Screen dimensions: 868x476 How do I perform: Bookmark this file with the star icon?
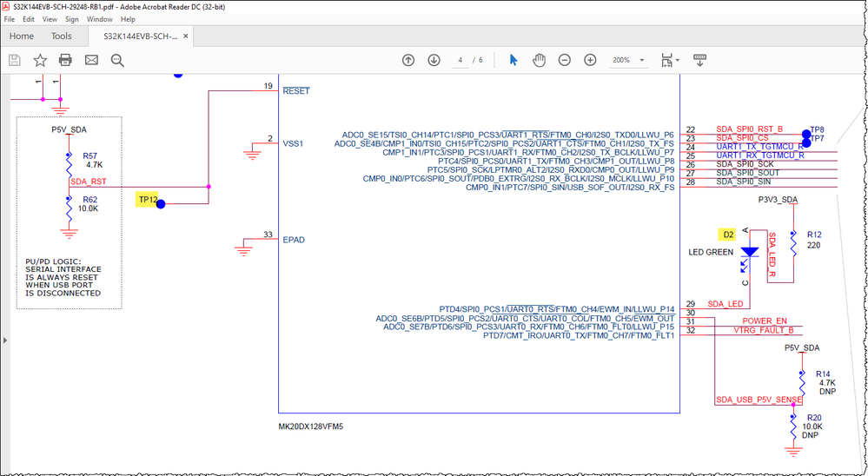[40, 60]
